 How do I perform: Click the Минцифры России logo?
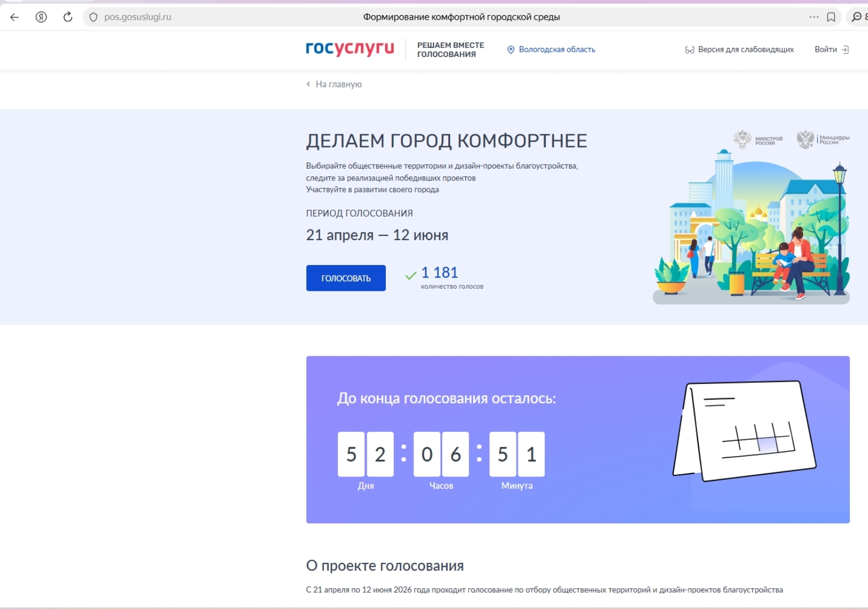tap(822, 139)
